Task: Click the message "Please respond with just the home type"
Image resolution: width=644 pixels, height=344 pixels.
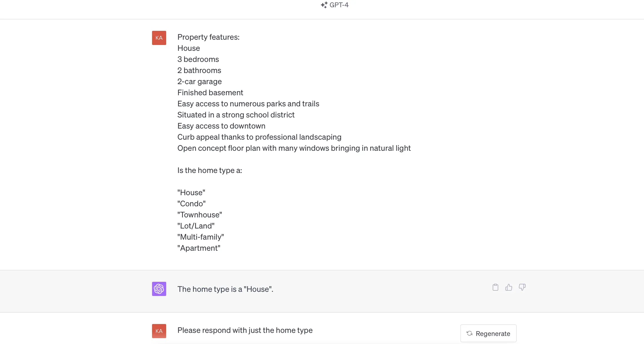Action: tap(245, 330)
